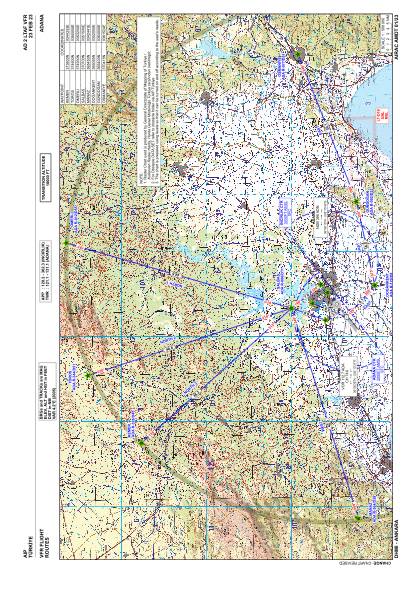Click the green star on the arc between the two others
Viewport: 420px width, 595px height.
(88, 375)
